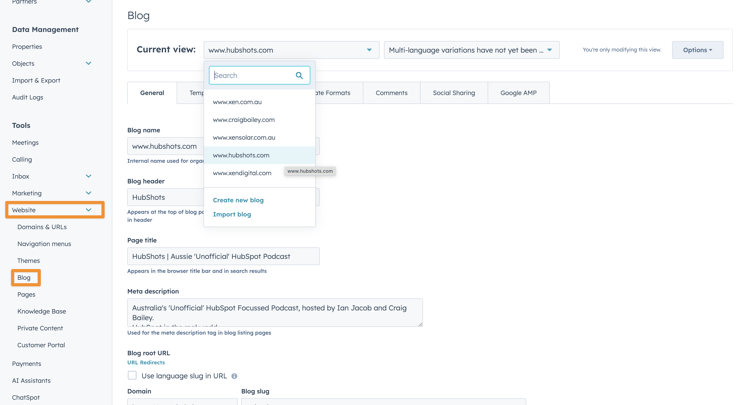Open Blog under Website
Image resolution: width=740 pixels, height=405 pixels.
25,278
